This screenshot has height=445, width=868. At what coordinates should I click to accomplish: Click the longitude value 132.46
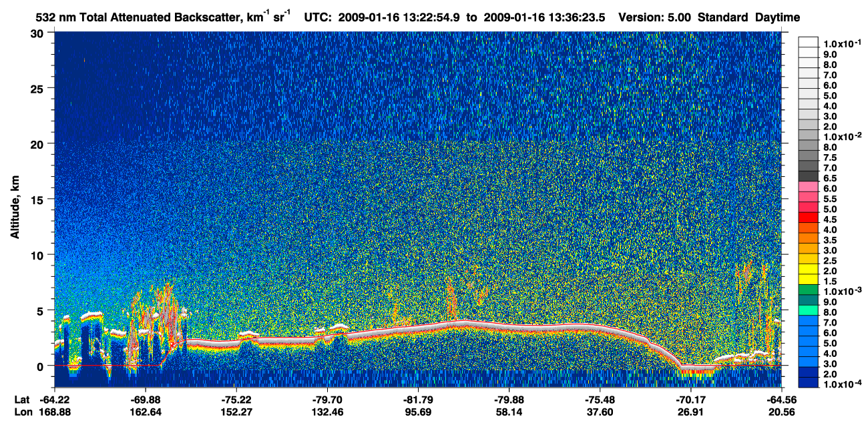[327, 412]
